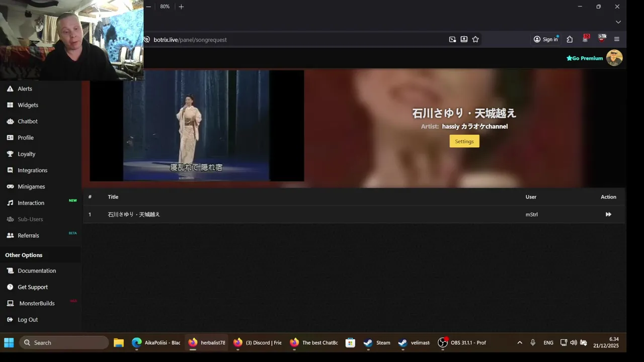Click the artist name hassiy カラオケchannel

(x=475, y=127)
